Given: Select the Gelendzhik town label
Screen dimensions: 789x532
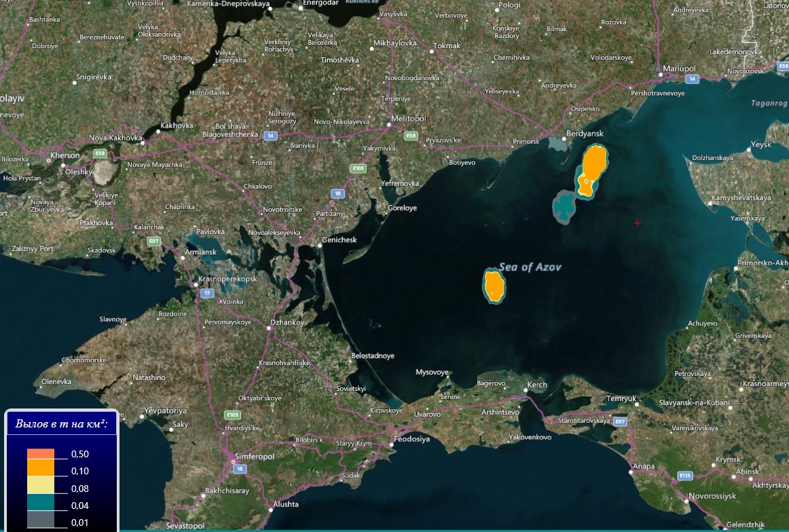Looking at the screenshot, I should tap(746, 525).
